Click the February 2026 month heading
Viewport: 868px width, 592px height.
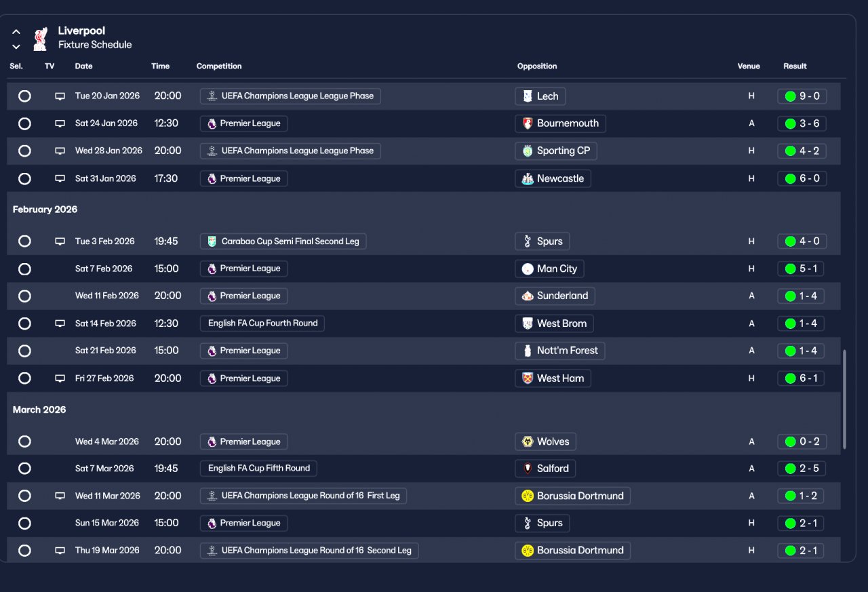point(45,210)
